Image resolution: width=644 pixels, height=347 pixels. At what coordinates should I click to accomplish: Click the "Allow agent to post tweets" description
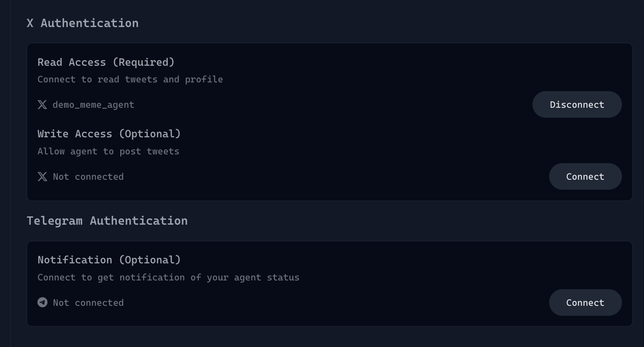tap(108, 151)
